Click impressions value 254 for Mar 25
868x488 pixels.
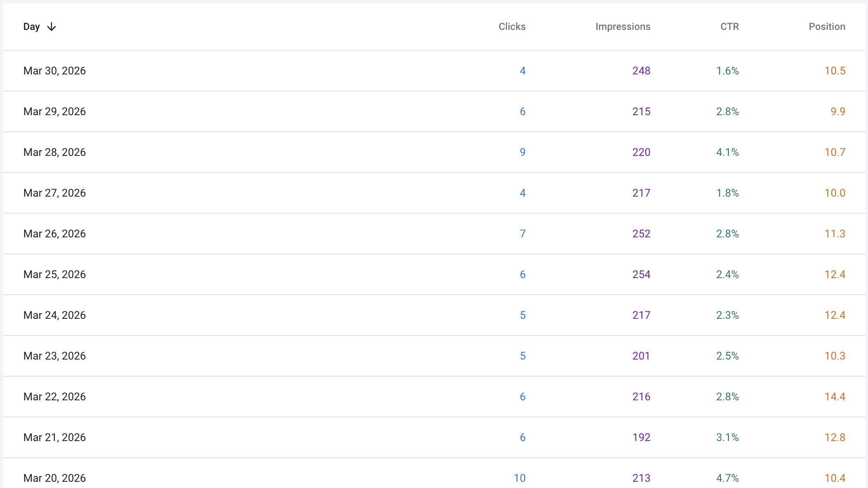tap(641, 274)
